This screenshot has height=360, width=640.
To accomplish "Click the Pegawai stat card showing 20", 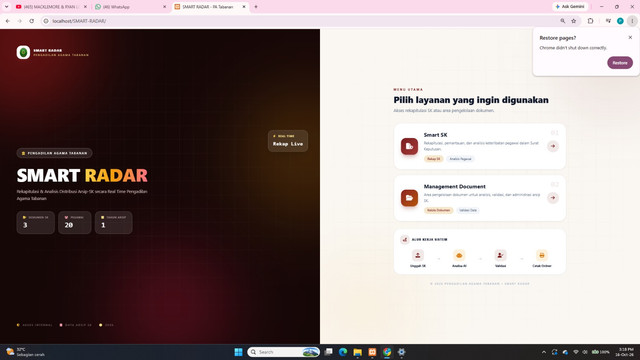I will pos(74,222).
